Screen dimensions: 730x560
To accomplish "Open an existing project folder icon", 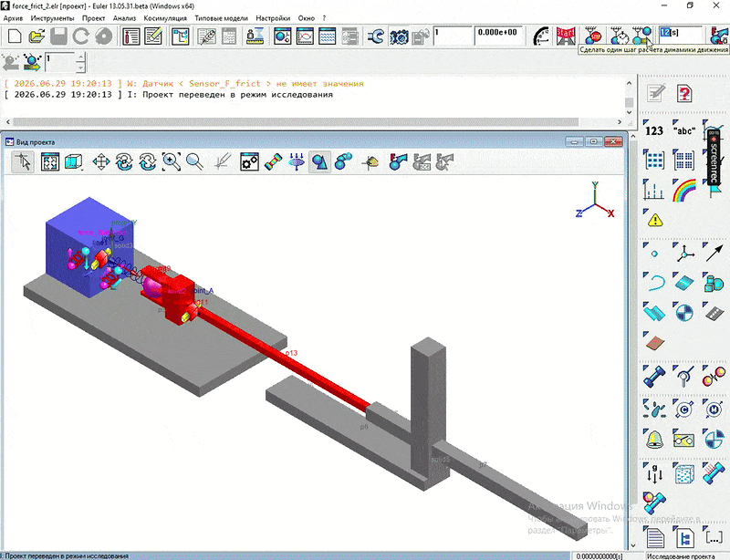I will coord(36,36).
